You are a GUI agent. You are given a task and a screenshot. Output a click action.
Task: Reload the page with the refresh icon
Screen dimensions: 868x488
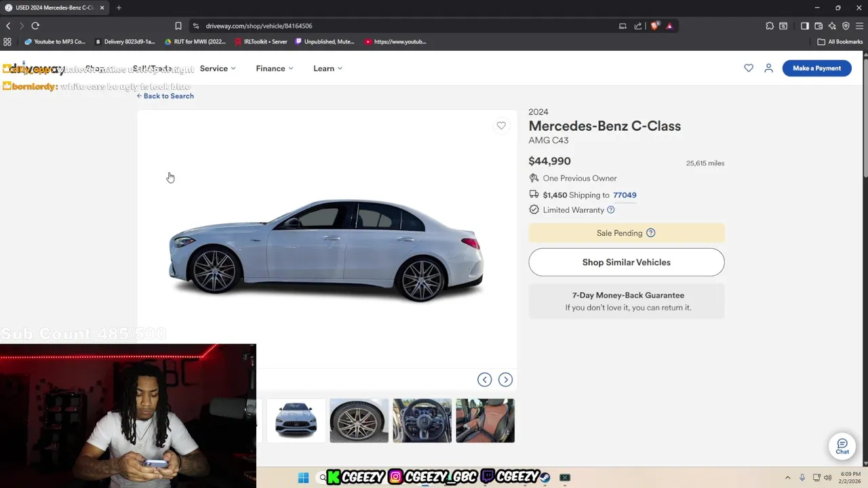(x=35, y=26)
